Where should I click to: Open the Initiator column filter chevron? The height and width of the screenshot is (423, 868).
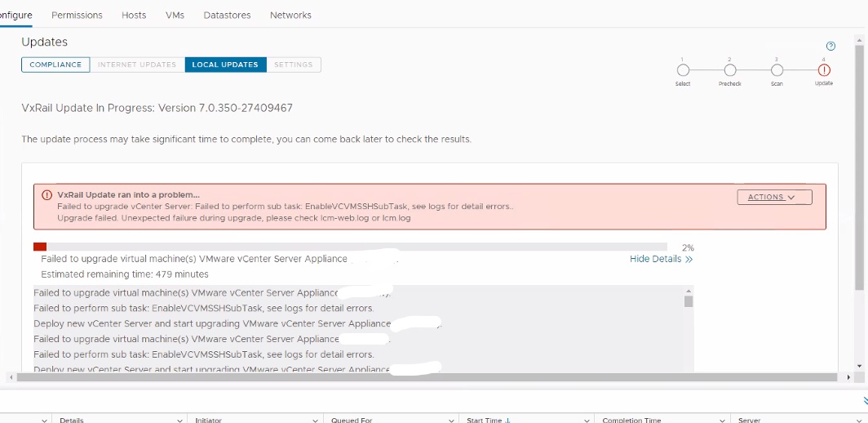point(314,421)
